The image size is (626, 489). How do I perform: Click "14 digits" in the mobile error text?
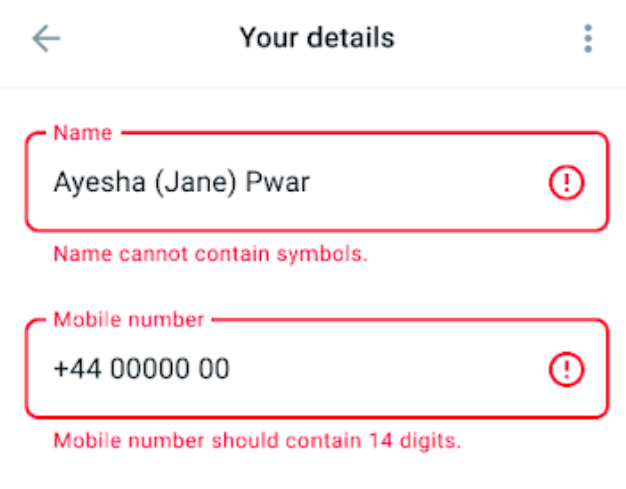point(422,440)
